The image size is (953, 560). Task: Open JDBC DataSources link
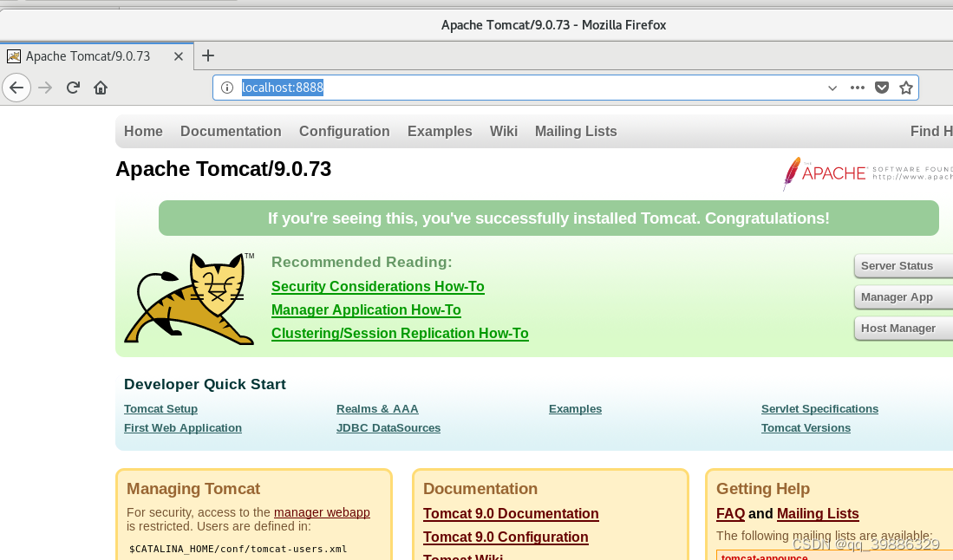click(x=388, y=427)
